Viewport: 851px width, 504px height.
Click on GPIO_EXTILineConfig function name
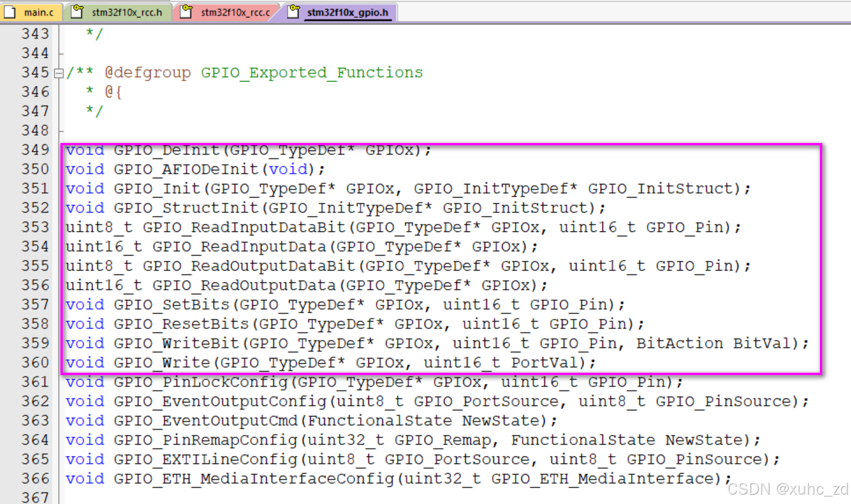click(205, 459)
